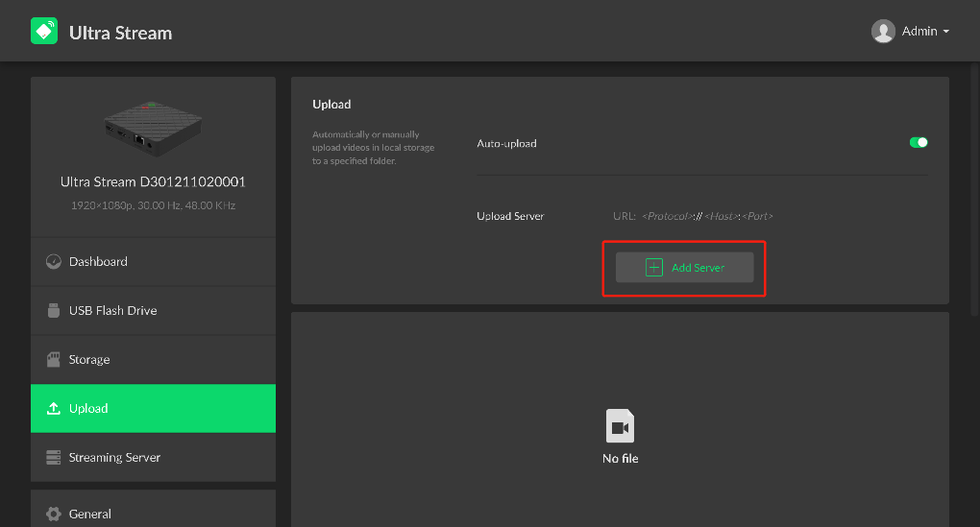The image size is (980, 527).
Task: Click the USB Flash Drive icon
Action: pyautogui.click(x=54, y=310)
